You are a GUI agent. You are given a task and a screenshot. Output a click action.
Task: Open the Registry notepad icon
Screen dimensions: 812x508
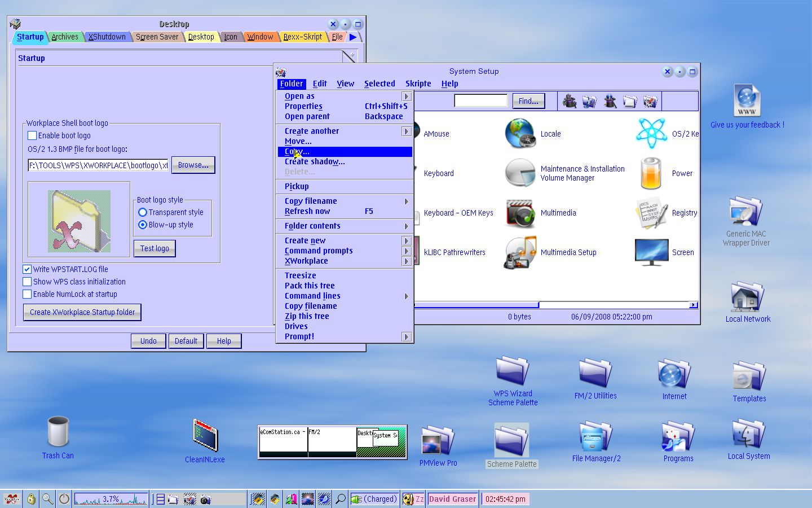click(652, 213)
